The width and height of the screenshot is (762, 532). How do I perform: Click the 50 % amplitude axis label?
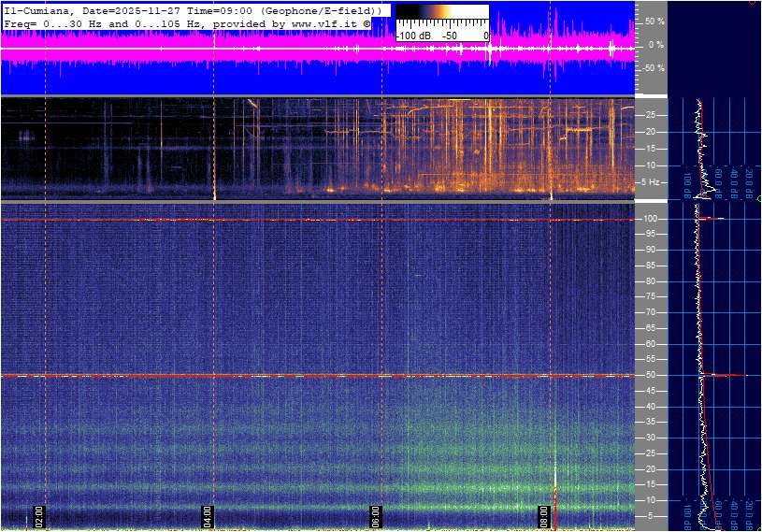[x=654, y=21]
